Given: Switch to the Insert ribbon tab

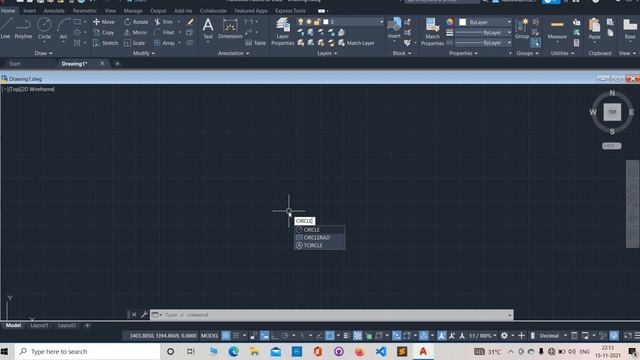Looking at the screenshot, I should point(29,11).
